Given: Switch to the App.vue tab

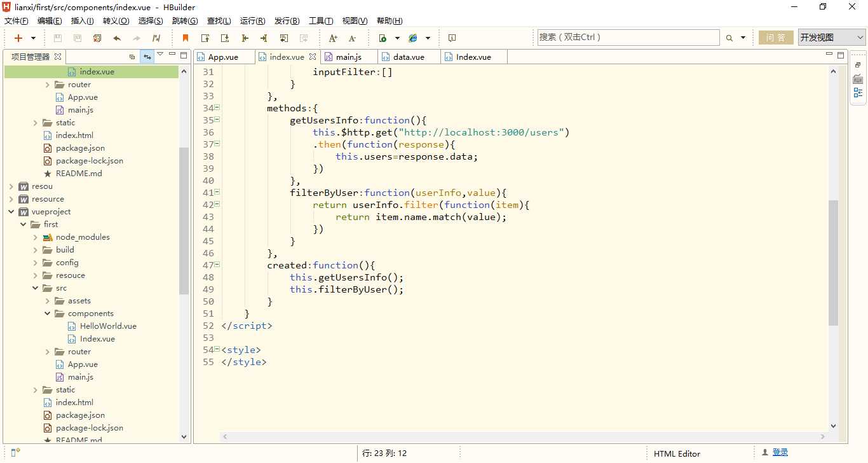Looking at the screenshot, I should (224, 57).
